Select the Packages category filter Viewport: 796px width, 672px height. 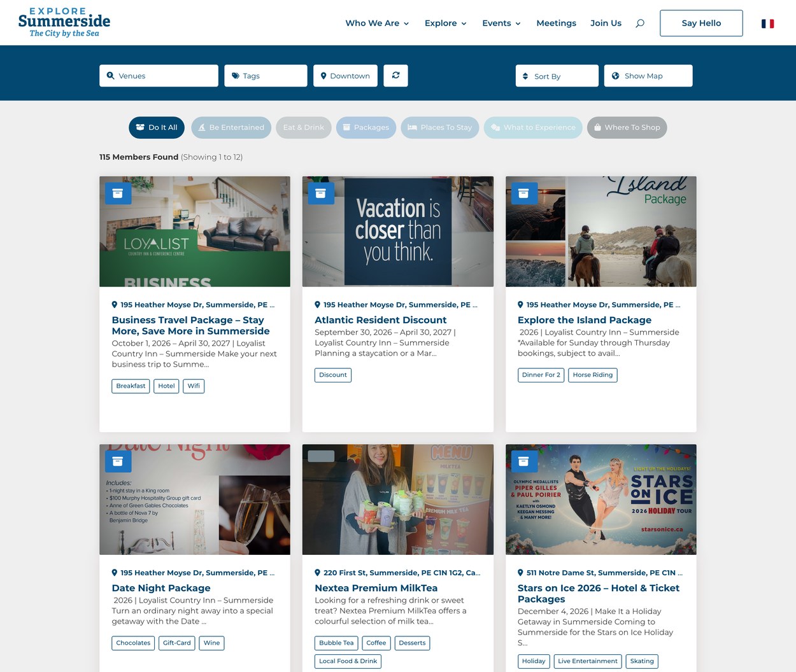(366, 127)
